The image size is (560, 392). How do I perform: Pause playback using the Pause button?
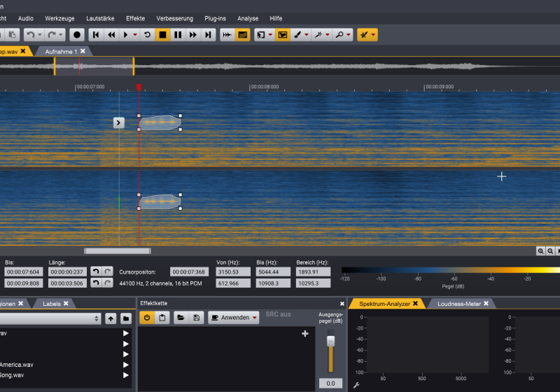pos(178,34)
